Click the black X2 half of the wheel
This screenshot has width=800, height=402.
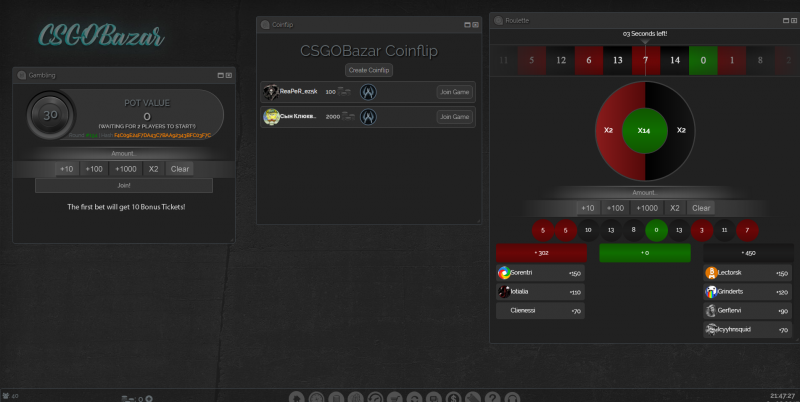[x=681, y=131]
